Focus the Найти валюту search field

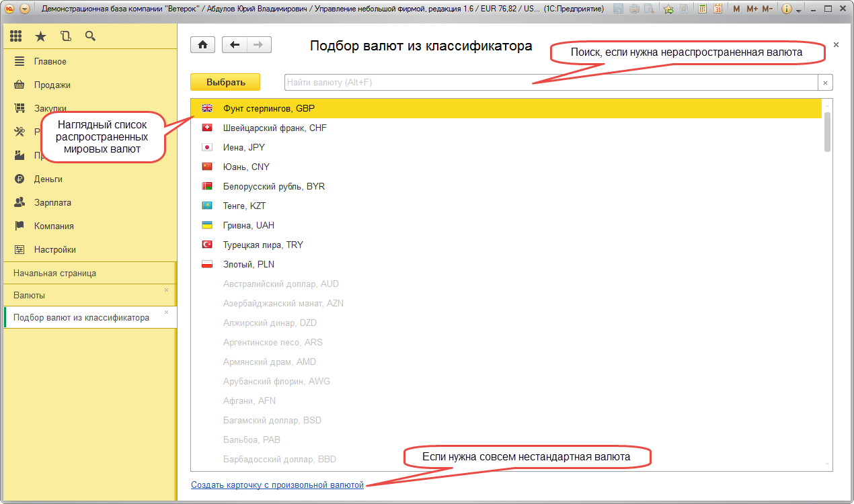[551, 82]
